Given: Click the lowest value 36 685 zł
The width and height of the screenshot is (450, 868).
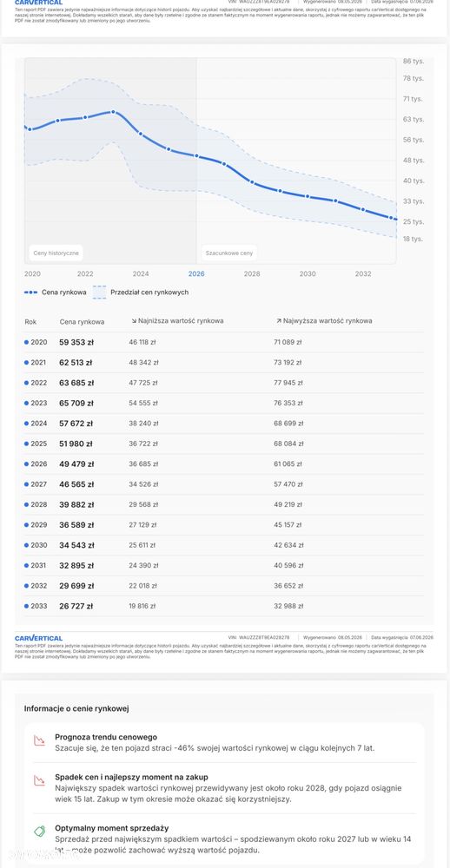Looking at the screenshot, I should (143, 464).
